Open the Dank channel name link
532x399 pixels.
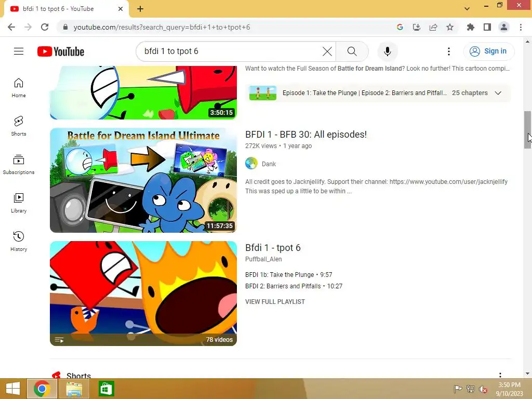pos(269,164)
